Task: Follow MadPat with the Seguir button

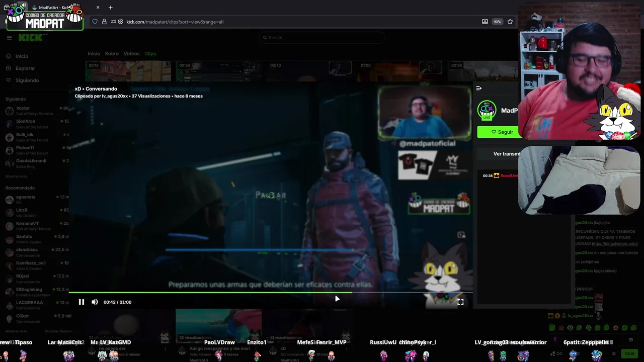Action: click(x=498, y=132)
